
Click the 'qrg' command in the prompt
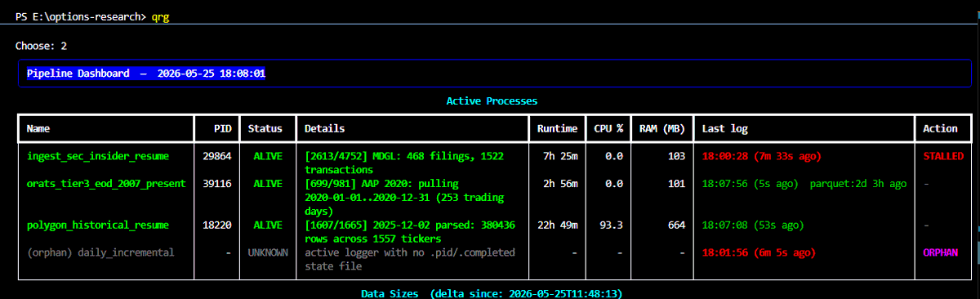pos(162,17)
